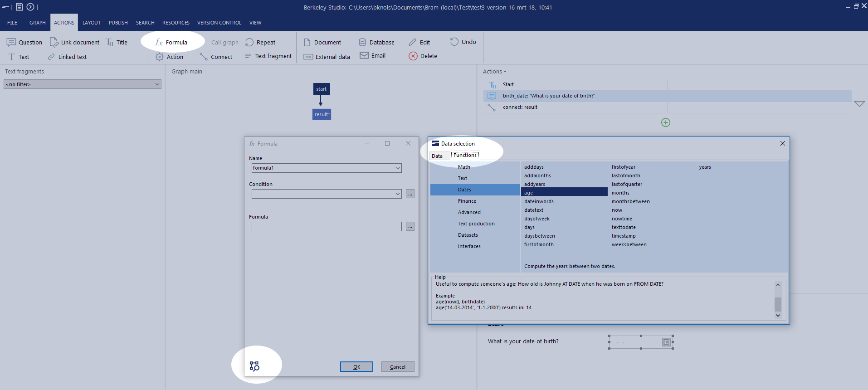Add a Title element
Image resolution: width=868 pixels, height=390 pixels.
click(117, 42)
